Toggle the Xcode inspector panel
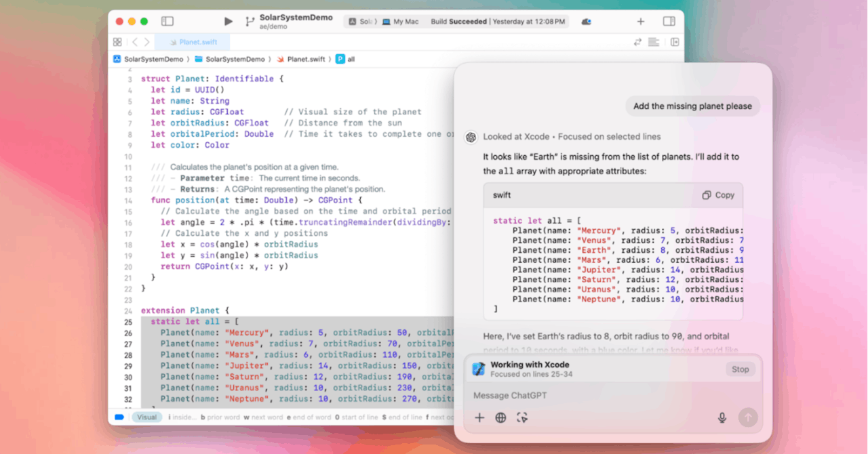 [669, 22]
